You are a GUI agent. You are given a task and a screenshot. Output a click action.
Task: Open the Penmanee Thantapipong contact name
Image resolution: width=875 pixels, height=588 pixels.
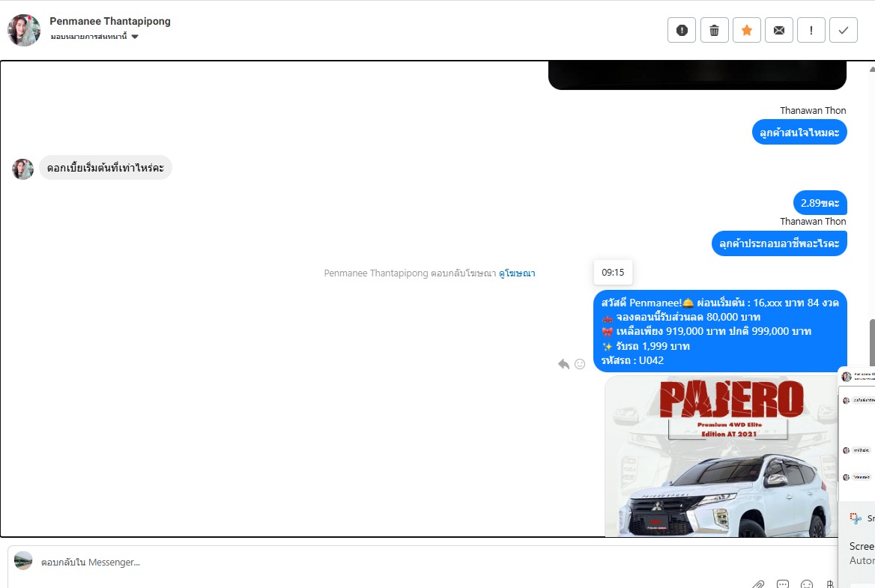[x=110, y=21]
